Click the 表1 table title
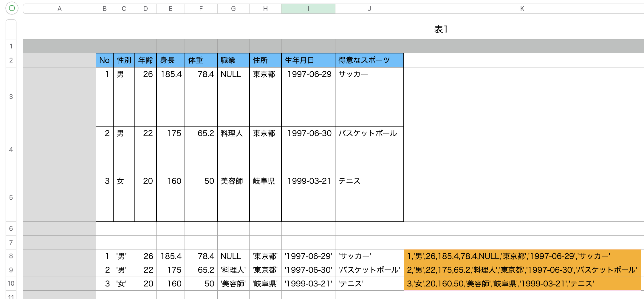Viewport: 644px width, 299px height. point(441,29)
